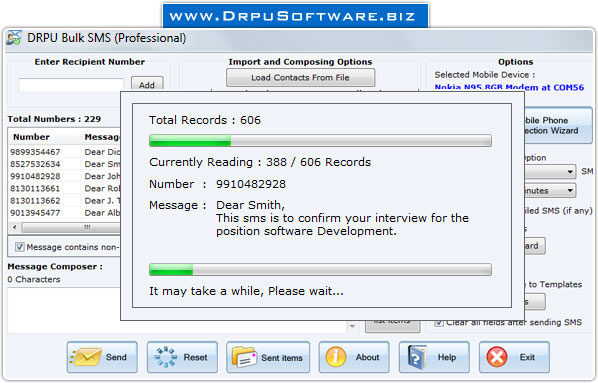Open the Sent items folder icon
The width and height of the screenshot is (598, 383).
click(244, 357)
